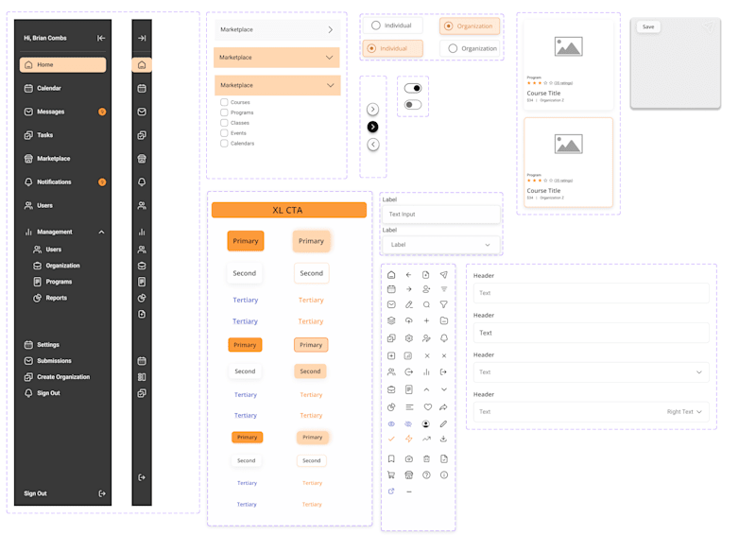Turn on the disabled gray toggle switch
This screenshot has width=756, height=535.
pos(413,104)
